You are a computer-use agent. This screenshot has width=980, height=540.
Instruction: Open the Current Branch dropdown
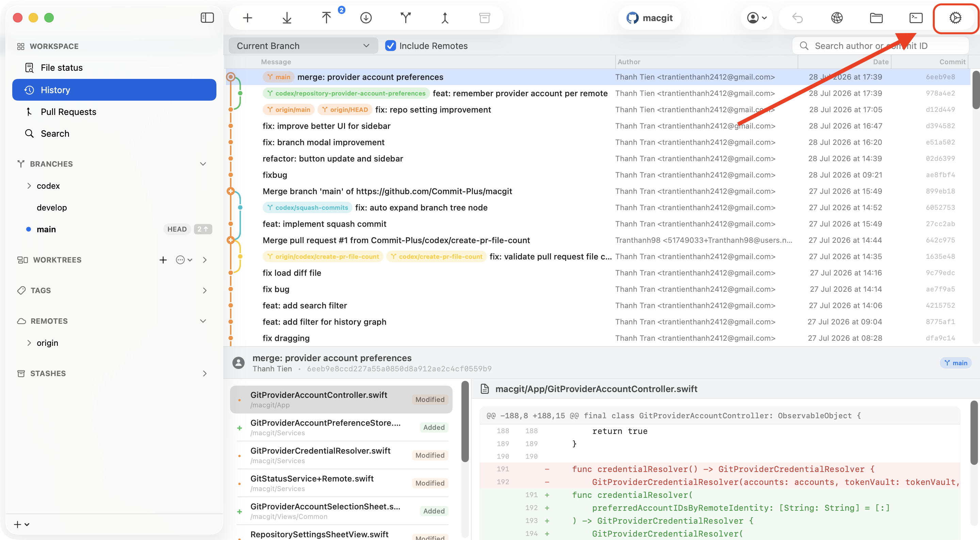[303, 46]
